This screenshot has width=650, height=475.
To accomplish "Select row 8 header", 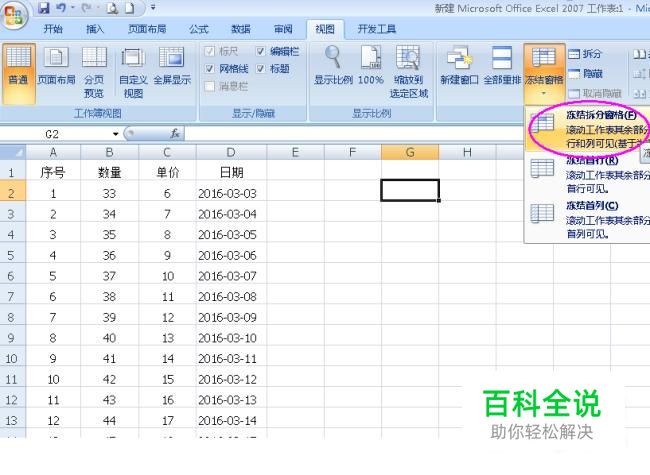I will 12,317.
